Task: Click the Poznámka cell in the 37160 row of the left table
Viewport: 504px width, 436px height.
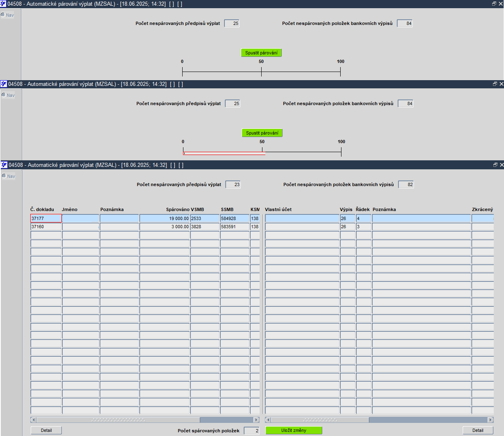Action: click(x=119, y=227)
